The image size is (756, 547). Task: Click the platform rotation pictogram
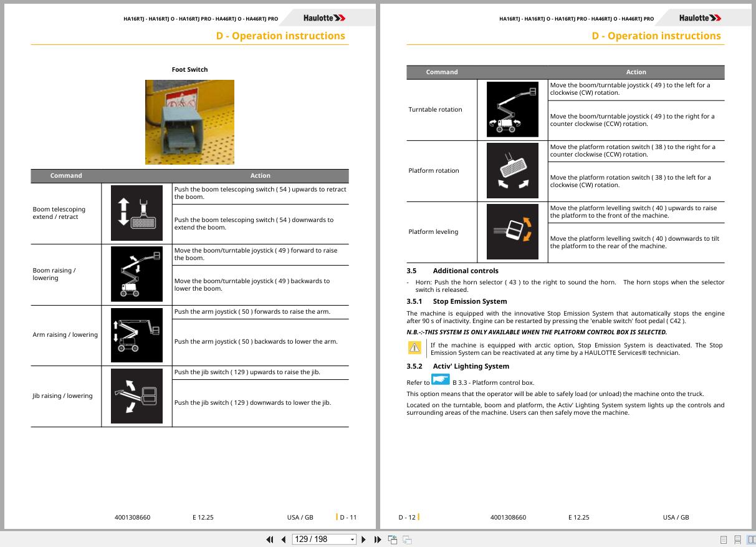pos(512,171)
